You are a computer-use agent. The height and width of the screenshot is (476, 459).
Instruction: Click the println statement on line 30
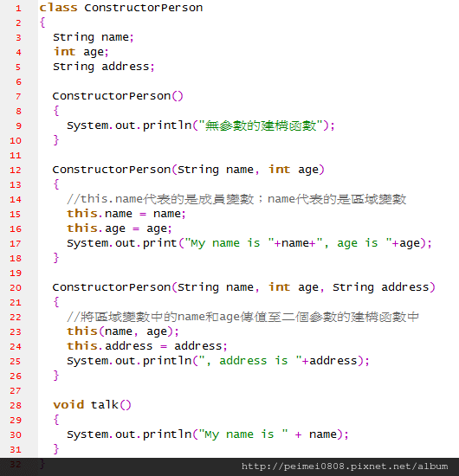coord(208,434)
